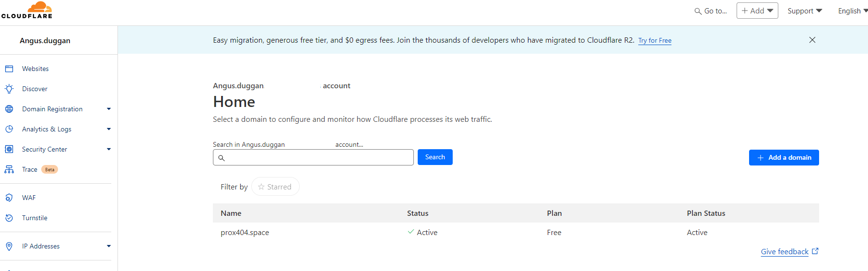This screenshot has width=868, height=271.
Task: Open Turnstile in the sidebar
Action: click(x=35, y=218)
